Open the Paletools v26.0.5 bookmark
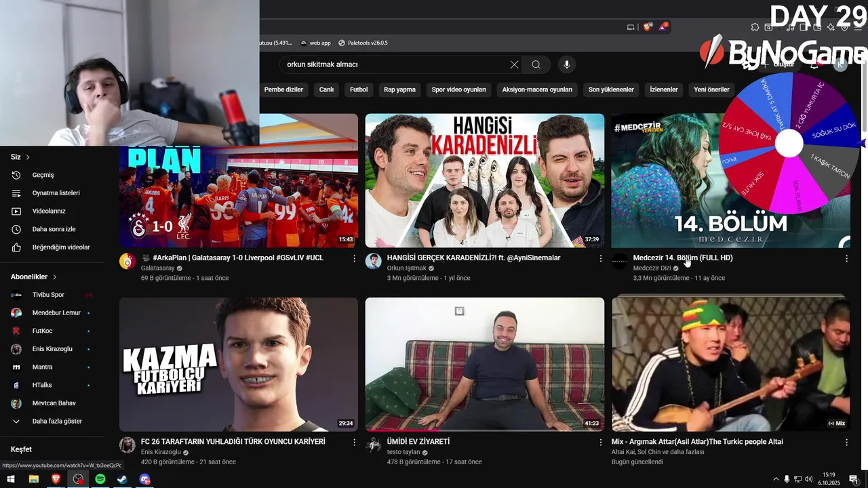Image resolution: width=868 pixels, height=488 pixels. (363, 43)
